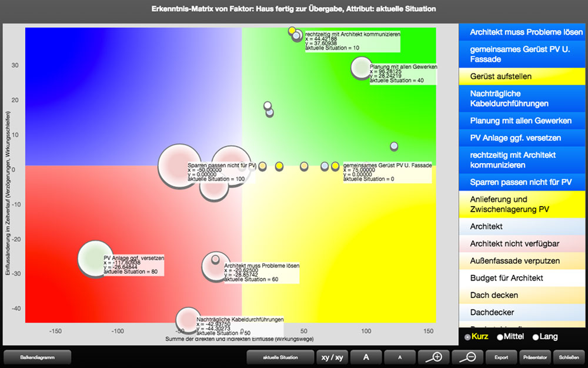Click the 'Dach decken' list entry
Viewport: 588px width, 368px height.
pos(522,295)
